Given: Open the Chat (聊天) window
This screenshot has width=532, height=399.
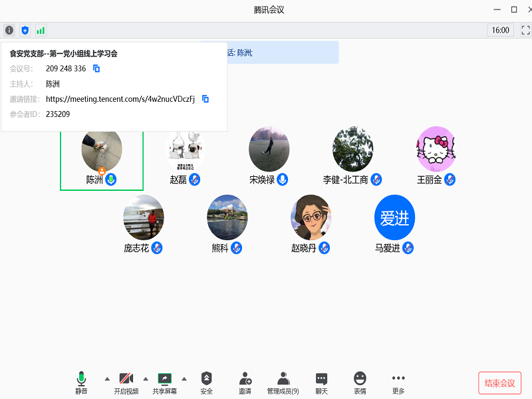Looking at the screenshot, I should [x=321, y=382].
